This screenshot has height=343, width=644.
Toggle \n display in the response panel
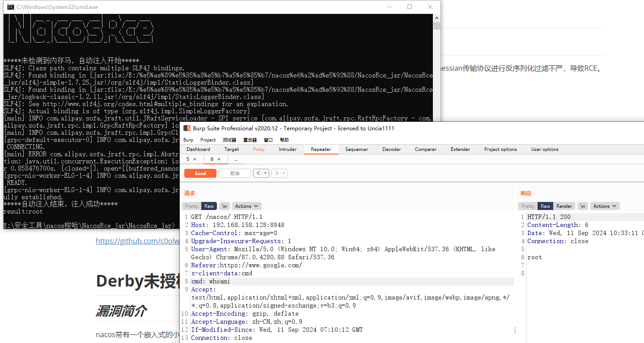[582, 206]
